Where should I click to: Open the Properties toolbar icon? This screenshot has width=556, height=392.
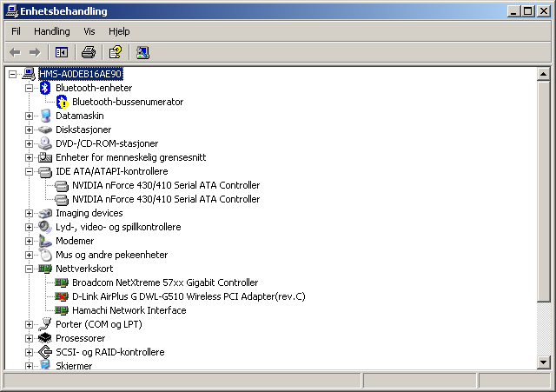tap(116, 52)
